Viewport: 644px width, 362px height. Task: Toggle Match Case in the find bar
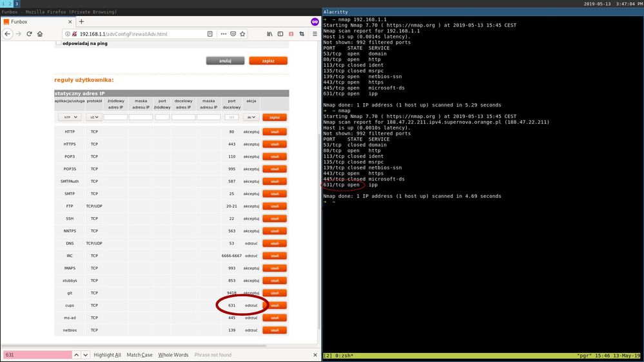pyautogui.click(x=139, y=355)
